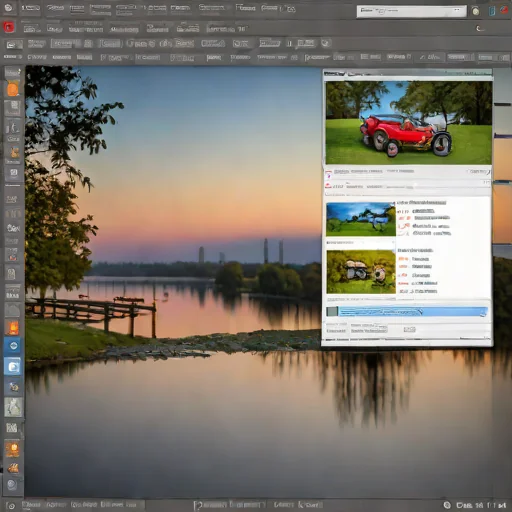Click the light blue document icon in sidebar

click(x=13, y=367)
